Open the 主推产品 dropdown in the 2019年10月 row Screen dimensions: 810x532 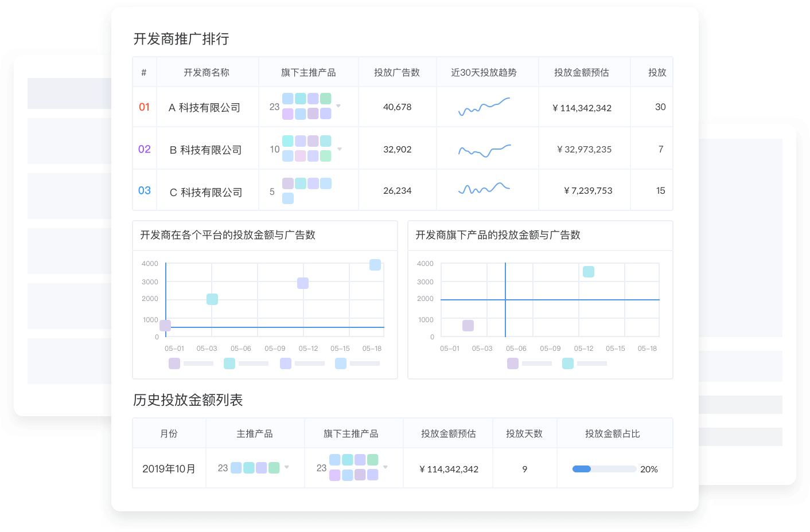tap(287, 468)
